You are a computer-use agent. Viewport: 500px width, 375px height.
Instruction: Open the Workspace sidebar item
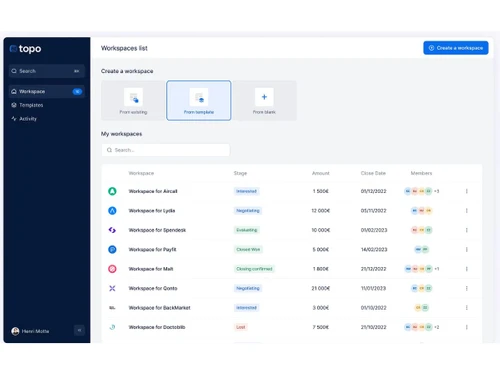47,91
